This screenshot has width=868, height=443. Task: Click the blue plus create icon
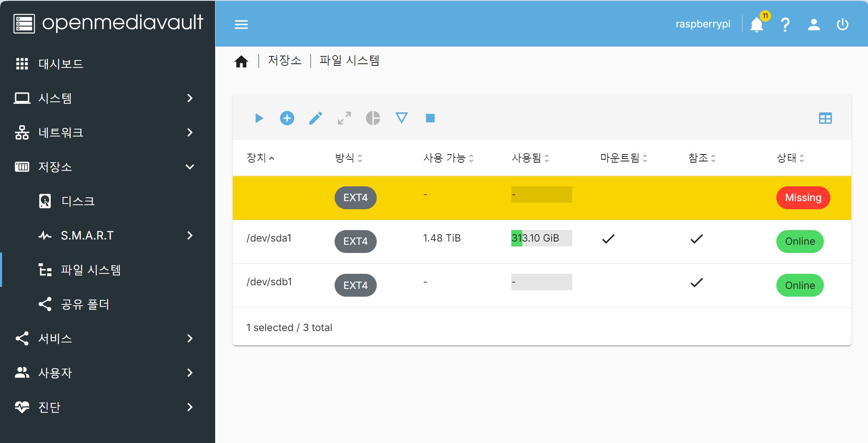click(x=287, y=119)
